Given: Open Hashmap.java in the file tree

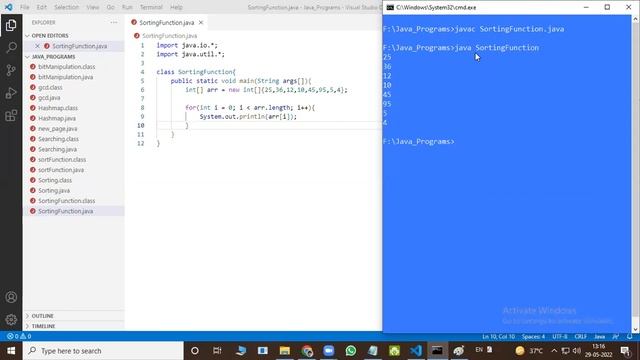Looking at the screenshot, I should pyautogui.click(x=57, y=118).
